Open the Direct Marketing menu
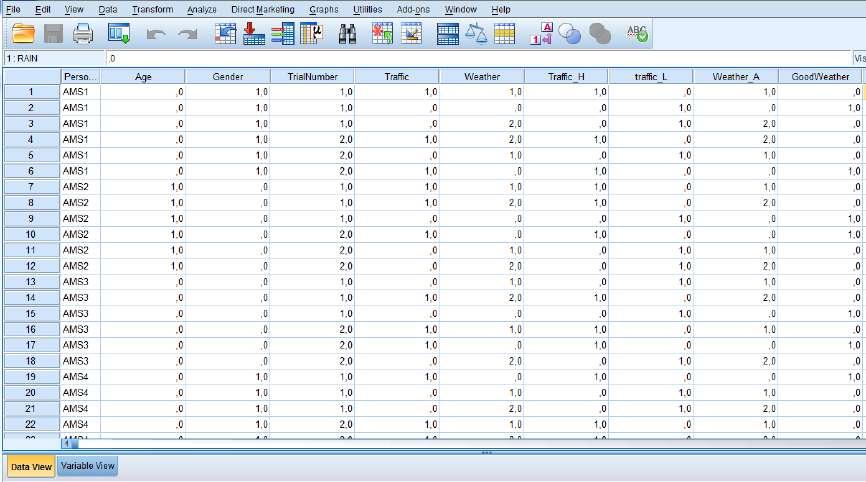866x482 pixels. [x=263, y=9]
